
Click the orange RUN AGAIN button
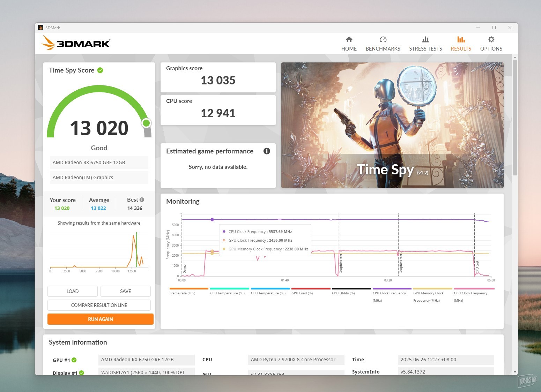point(101,319)
